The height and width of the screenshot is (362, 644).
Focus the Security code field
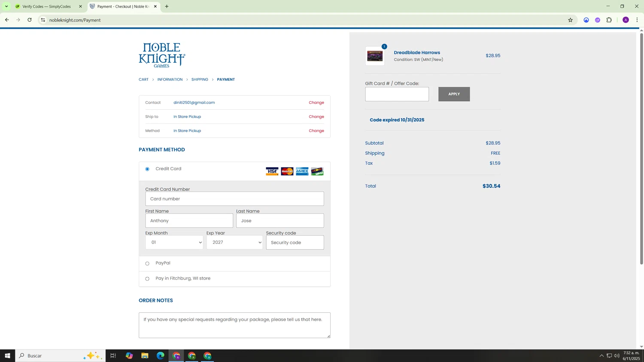[295, 242]
